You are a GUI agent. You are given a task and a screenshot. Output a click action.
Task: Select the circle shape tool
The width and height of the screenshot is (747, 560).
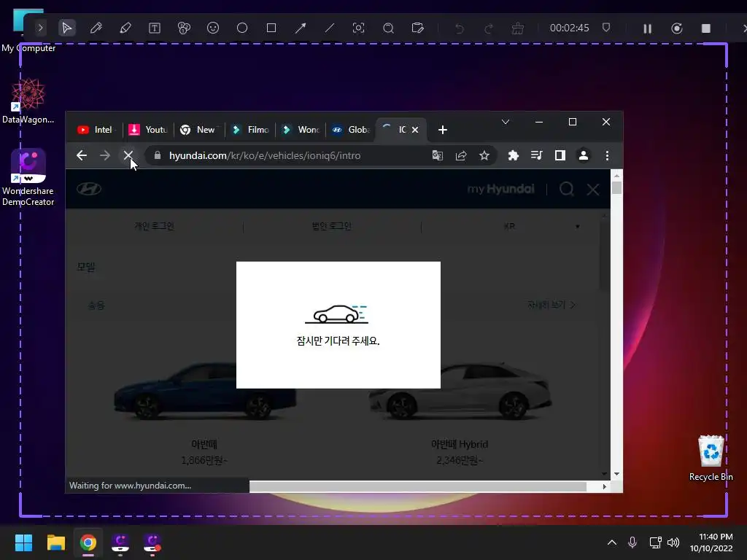(242, 28)
